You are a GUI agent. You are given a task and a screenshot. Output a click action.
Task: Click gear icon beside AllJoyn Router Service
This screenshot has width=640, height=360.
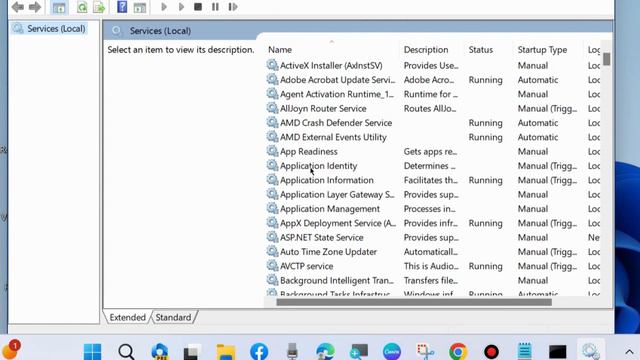click(x=272, y=108)
